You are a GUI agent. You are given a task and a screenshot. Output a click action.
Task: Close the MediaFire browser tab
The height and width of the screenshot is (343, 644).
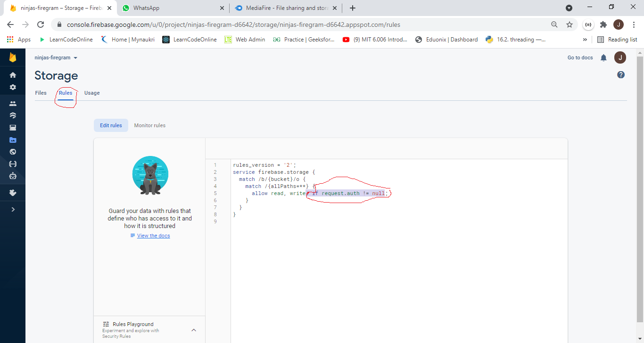tap(335, 8)
